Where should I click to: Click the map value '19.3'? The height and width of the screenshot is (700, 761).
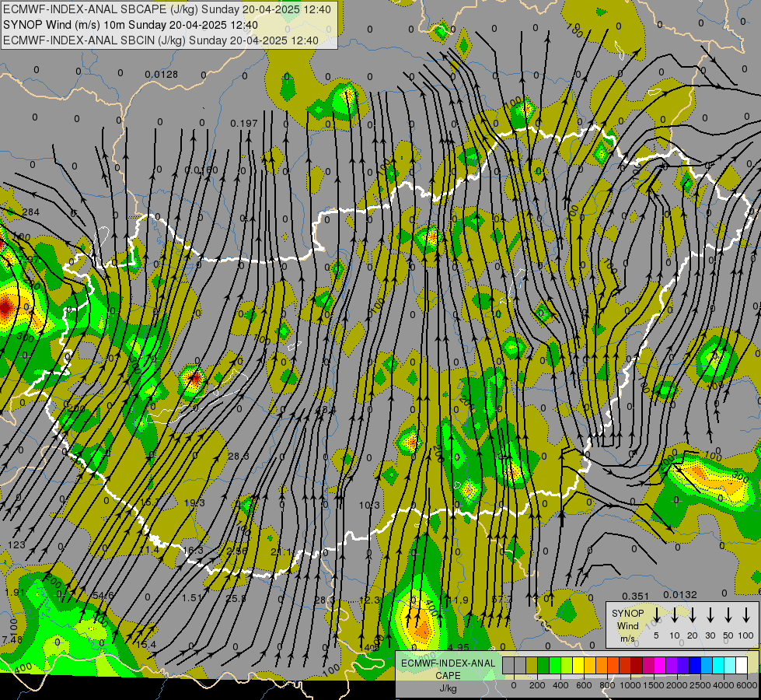point(194,502)
